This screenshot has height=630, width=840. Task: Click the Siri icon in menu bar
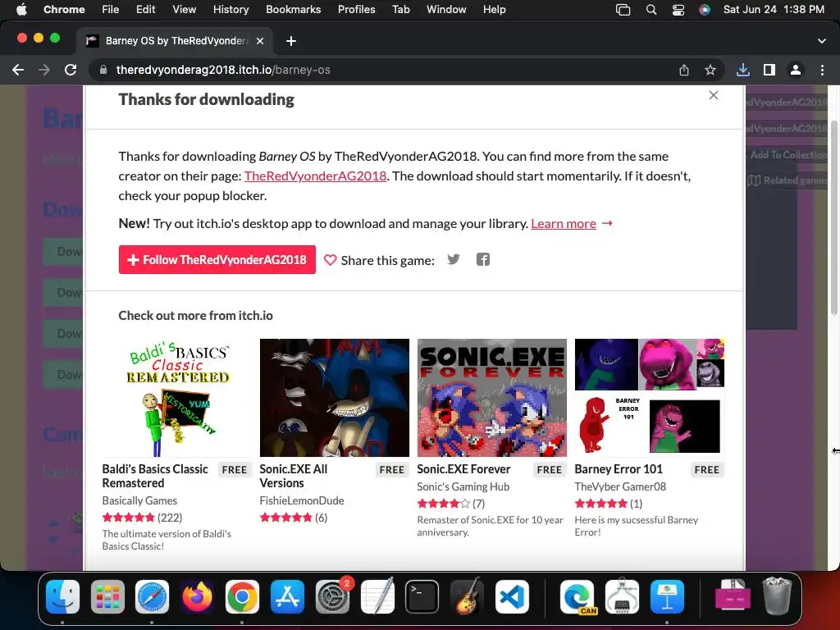tap(705, 9)
